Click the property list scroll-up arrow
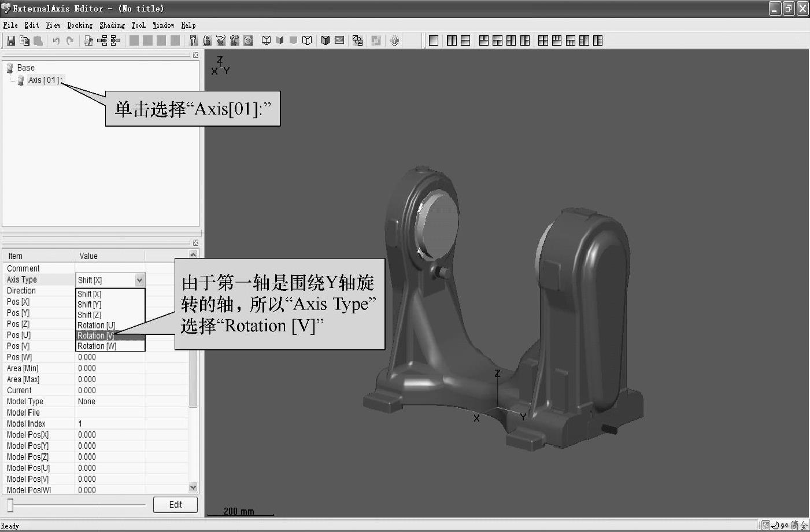Image resolution: width=810 pixels, height=532 pixels. click(x=193, y=254)
